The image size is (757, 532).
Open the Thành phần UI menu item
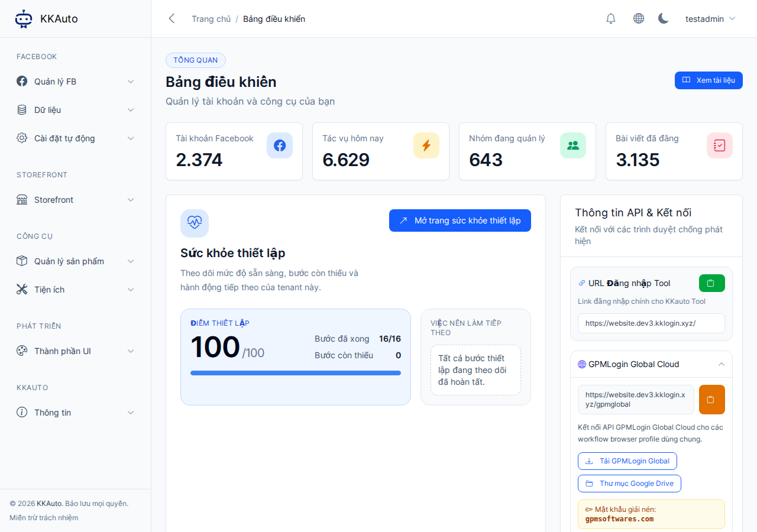tap(76, 351)
